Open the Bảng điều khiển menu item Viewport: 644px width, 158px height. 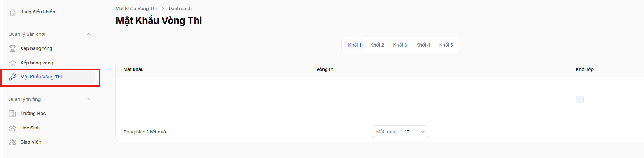pyautogui.click(x=38, y=12)
